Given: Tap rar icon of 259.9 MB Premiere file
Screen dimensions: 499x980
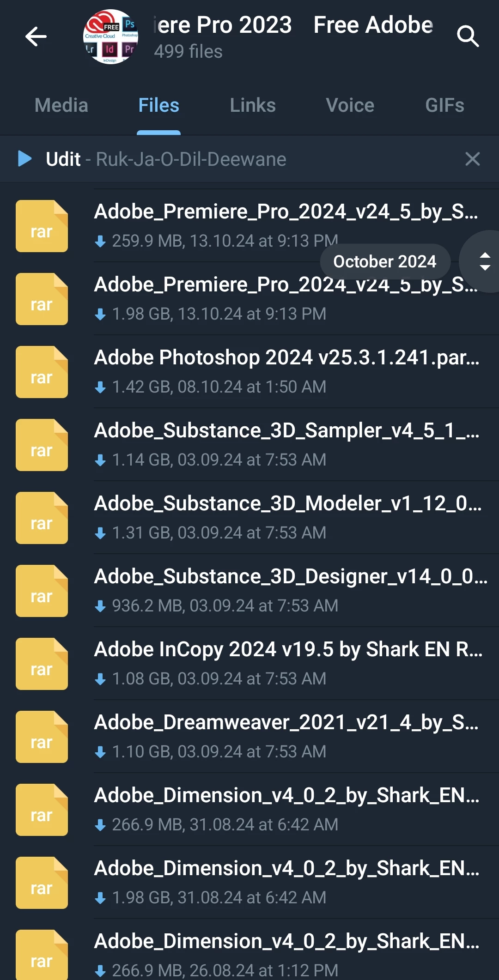Looking at the screenshot, I should point(42,226).
